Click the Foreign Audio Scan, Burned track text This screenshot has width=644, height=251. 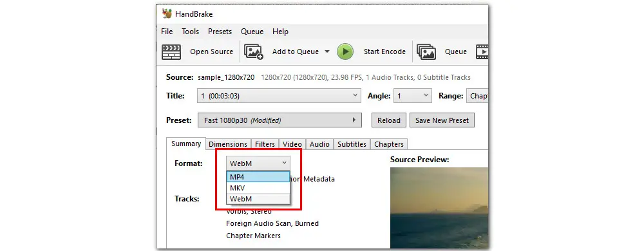[272, 223]
